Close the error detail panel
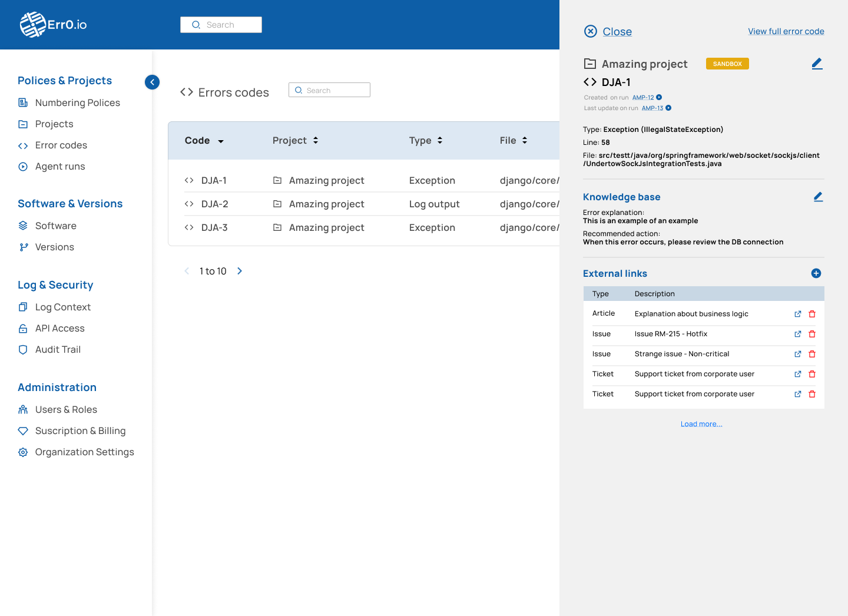848x616 pixels. (591, 31)
